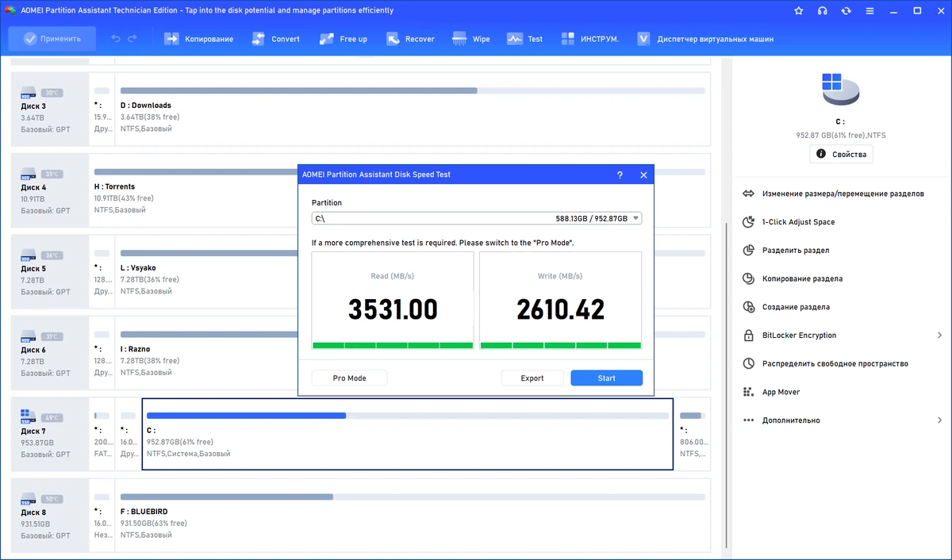Viewport: 952px width, 560px height.
Task: Select Диск 6 disk header
Action: [x=49, y=354]
